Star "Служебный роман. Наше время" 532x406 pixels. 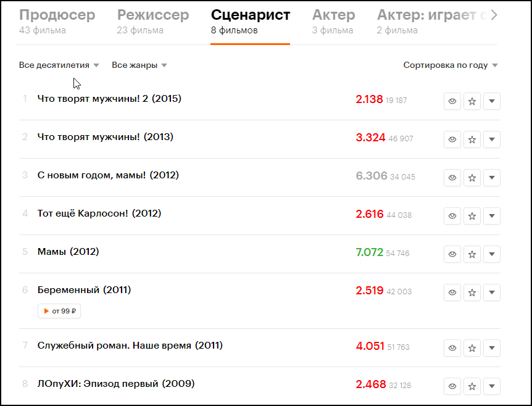click(472, 348)
